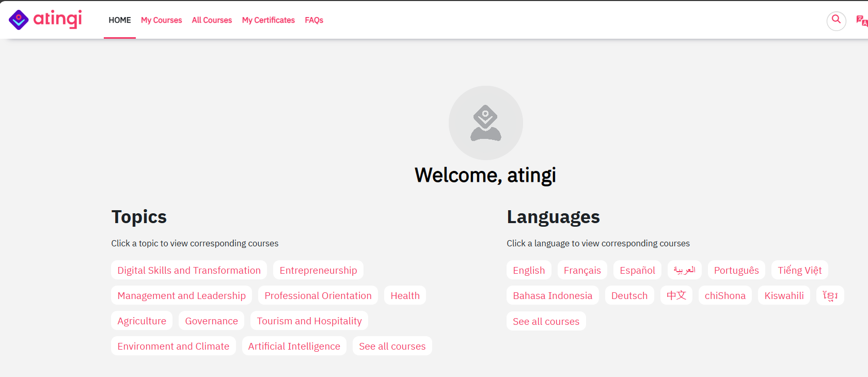Viewport: 868px width, 377px height.
Task: Go to My Certificates page
Action: (x=268, y=20)
